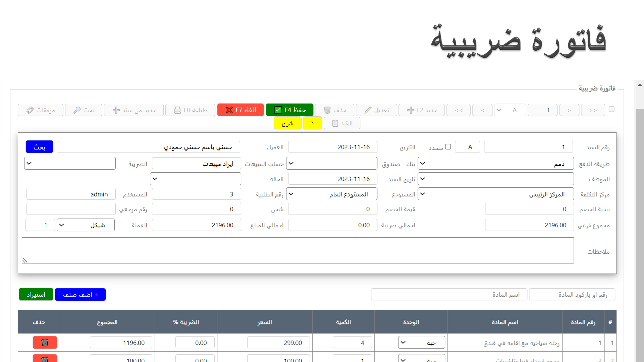Image resolution: width=644 pixels, height=362 pixels.
Task: Tick the checkbox beside the navigation arrows
Action: [x=611, y=109]
